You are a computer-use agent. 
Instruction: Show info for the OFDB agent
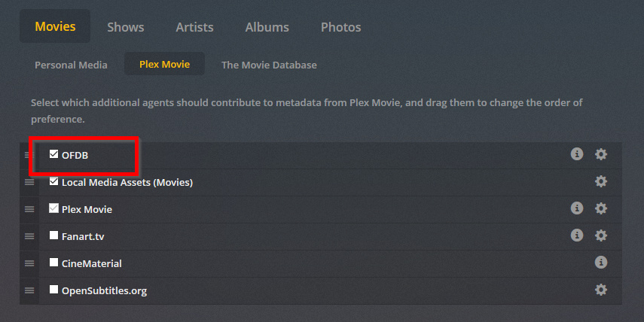pos(577,154)
